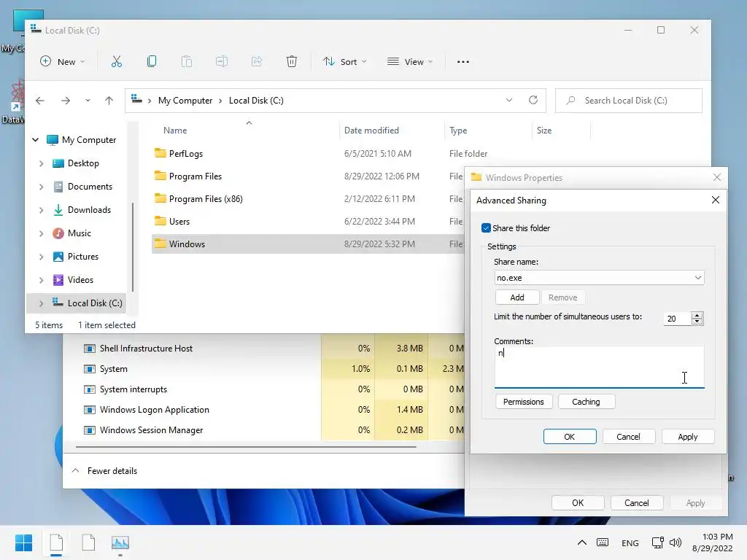
Task: Cancel the Advanced Sharing dialog
Action: [628, 437]
